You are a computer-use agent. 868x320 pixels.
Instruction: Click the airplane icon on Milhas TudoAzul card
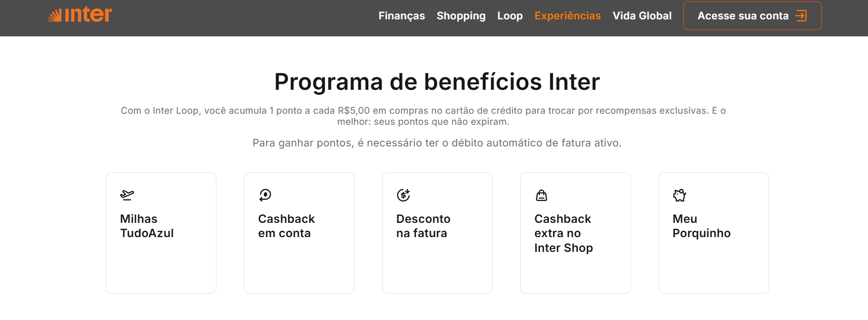coord(127,195)
